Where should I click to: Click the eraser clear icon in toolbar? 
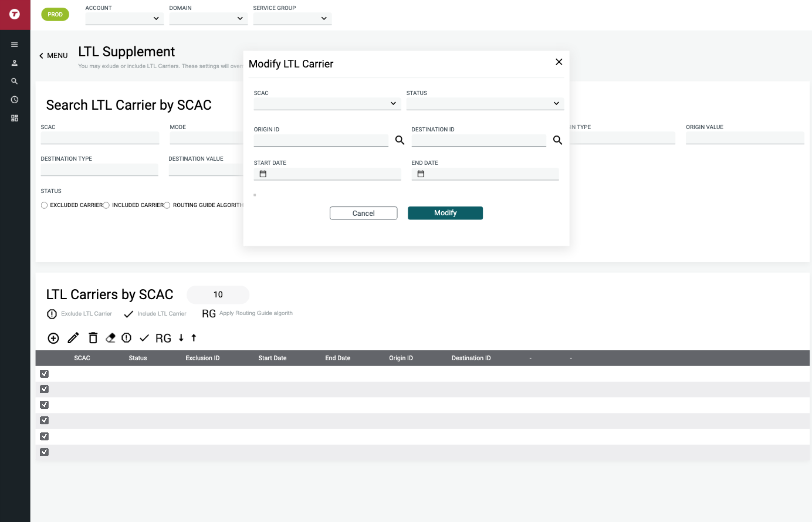click(110, 338)
